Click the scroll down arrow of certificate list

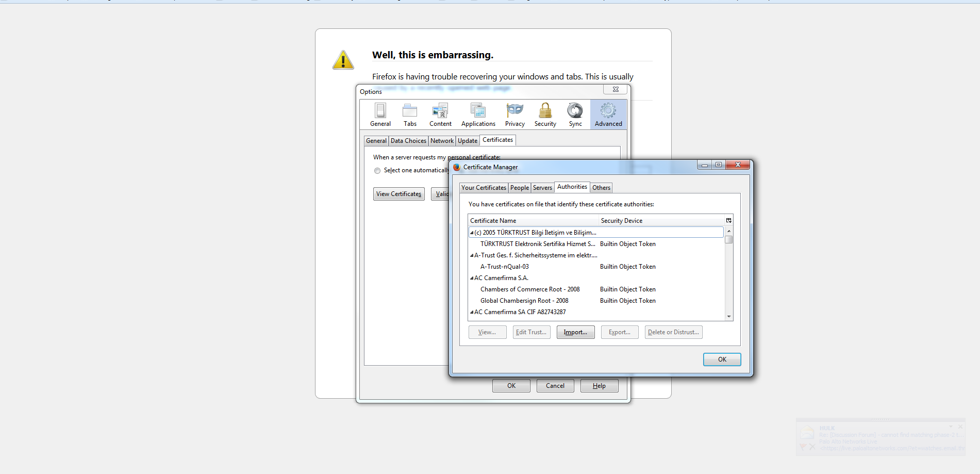pyautogui.click(x=729, y=316)
